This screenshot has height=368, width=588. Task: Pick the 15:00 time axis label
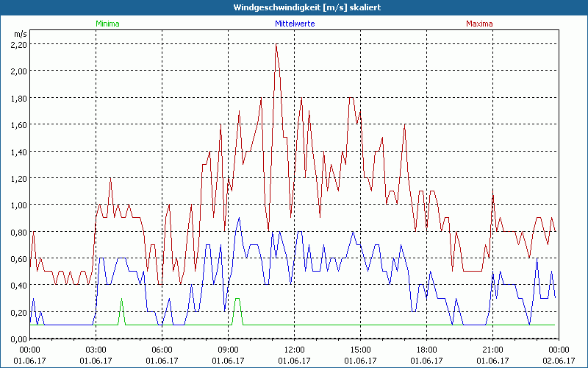point(360,350)
